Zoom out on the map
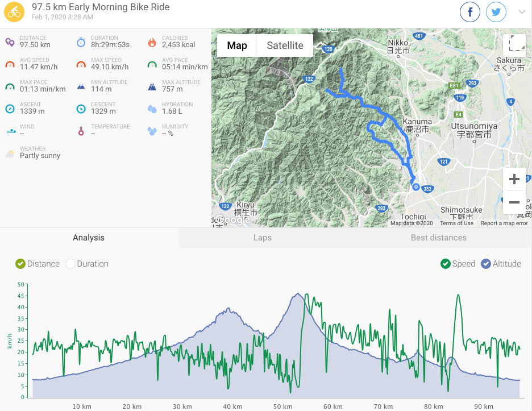 514,202
